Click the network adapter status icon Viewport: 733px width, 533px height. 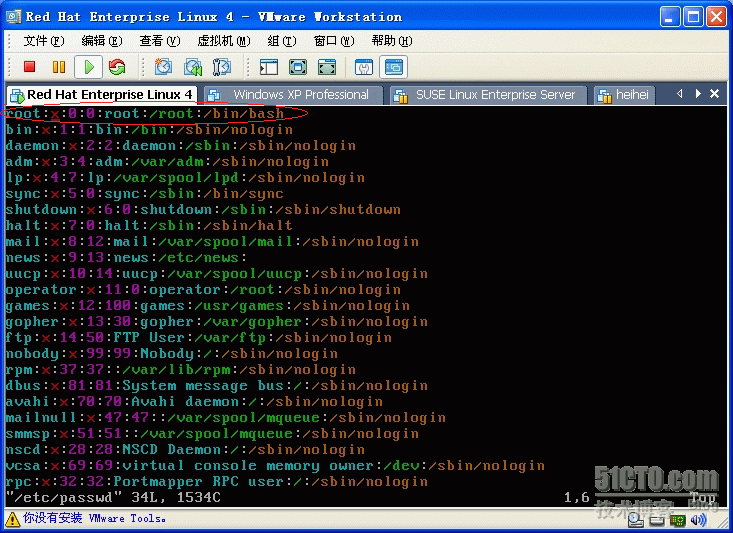tap(677, 519)
